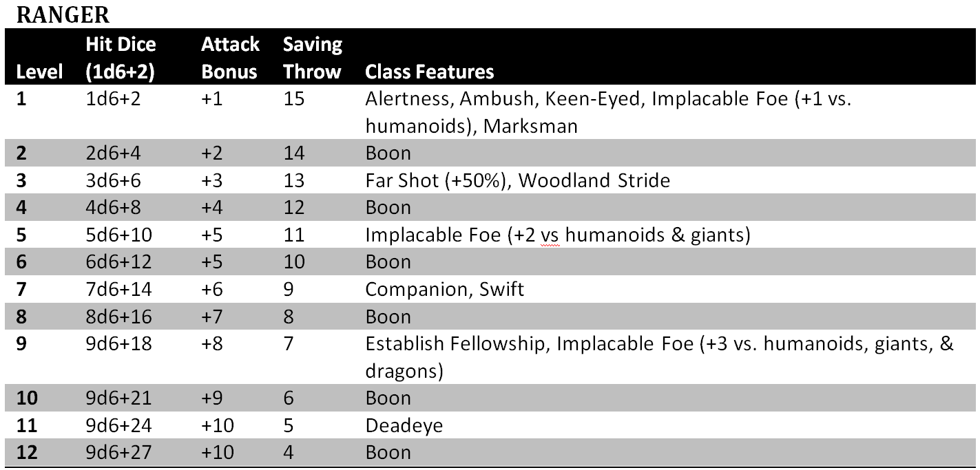980x470 pixels.
Task: Click the Hit Dice (1d6+2) header
Action: click(x=121, y=58)
